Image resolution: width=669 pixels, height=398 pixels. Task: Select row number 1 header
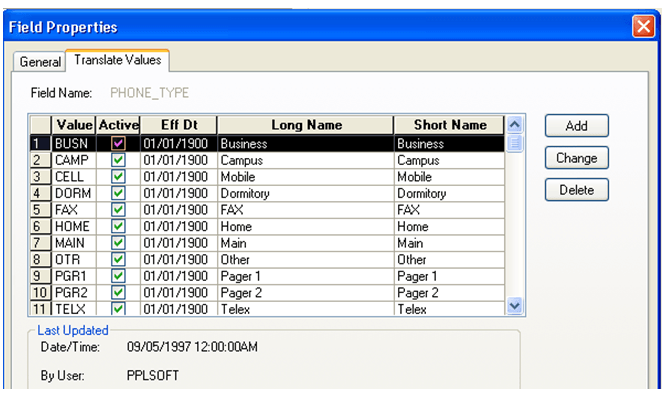coord(41,143)
